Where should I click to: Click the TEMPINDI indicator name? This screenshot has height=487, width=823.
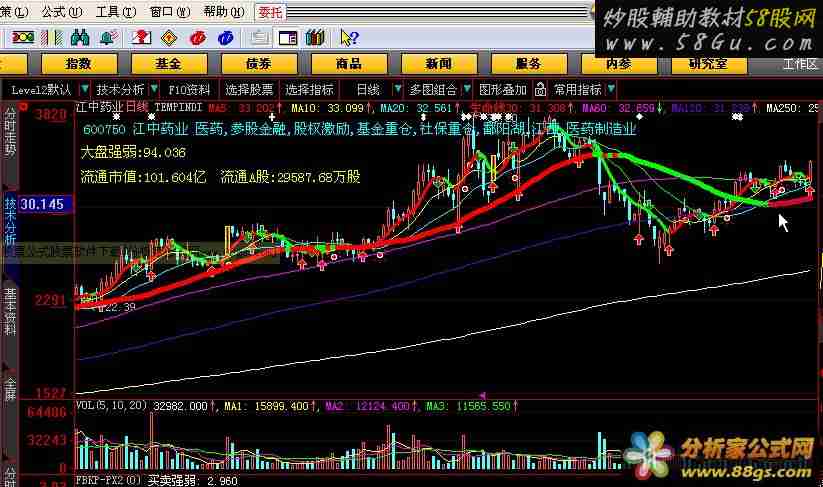click(178, 107)
